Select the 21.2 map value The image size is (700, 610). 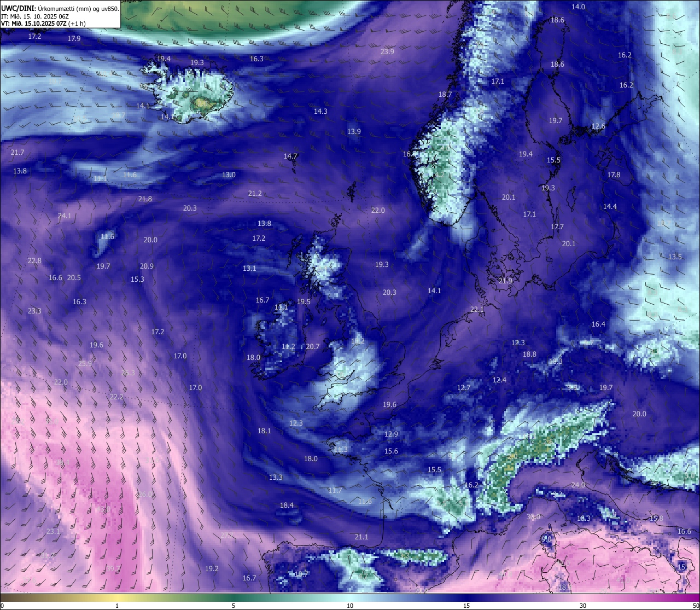pyautogui.click(x=255, y=193)
